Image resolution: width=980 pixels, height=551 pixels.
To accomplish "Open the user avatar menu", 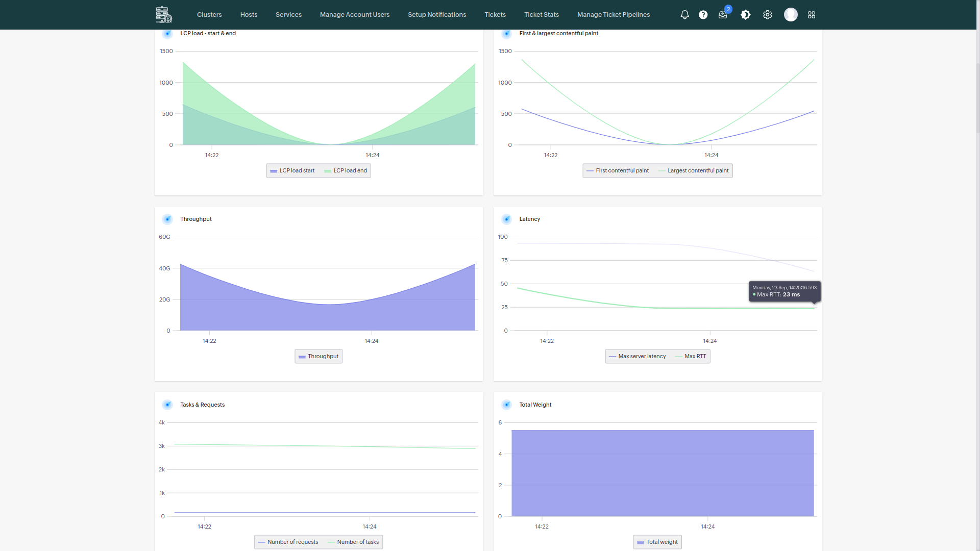I will point(791,15).
